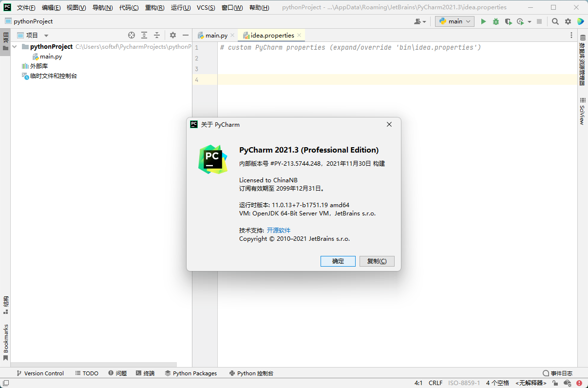
Task: Run the main configuration
Action: (483, 21)
